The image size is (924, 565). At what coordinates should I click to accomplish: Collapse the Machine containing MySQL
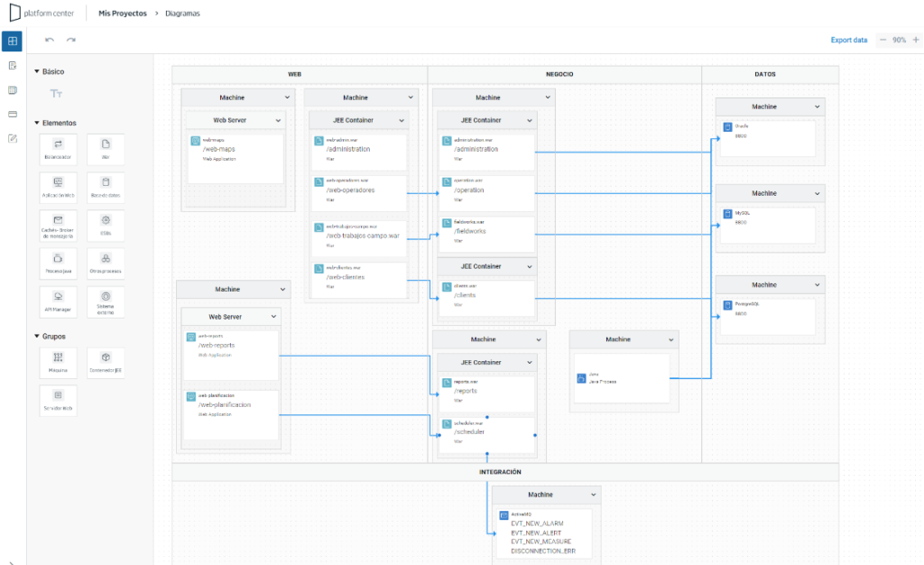point(817,193)
